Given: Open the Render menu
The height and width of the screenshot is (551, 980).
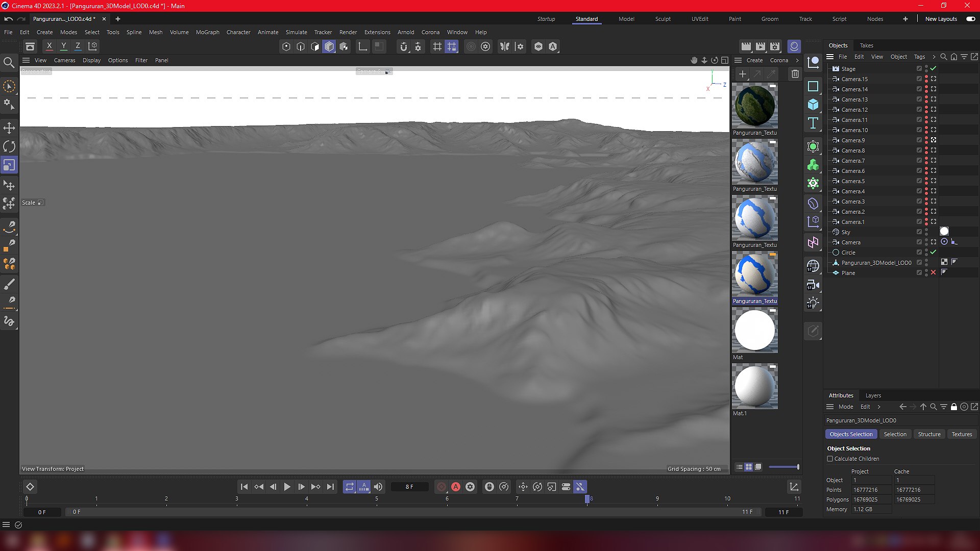Looking at the screenshot, I should tap(348, 32).
